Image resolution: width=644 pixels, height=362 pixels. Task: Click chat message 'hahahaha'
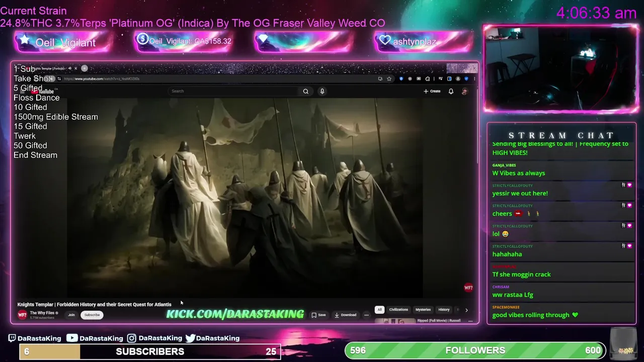(x=507, y=254)
